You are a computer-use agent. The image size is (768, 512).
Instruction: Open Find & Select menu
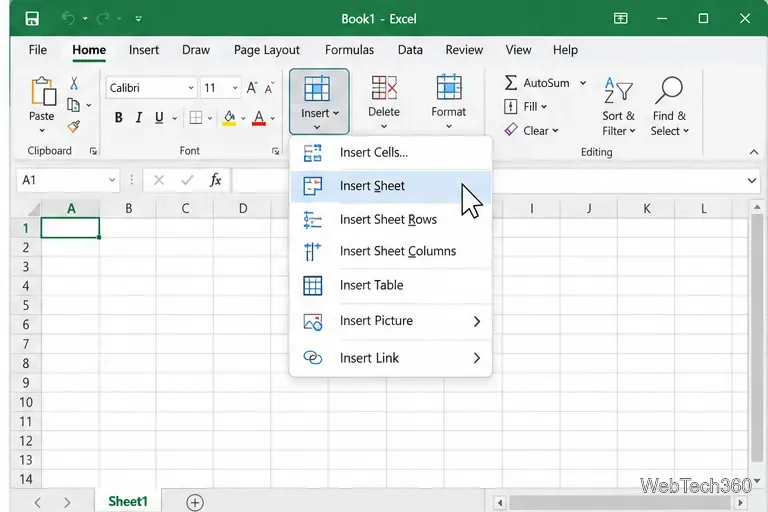tap(669, 106)
